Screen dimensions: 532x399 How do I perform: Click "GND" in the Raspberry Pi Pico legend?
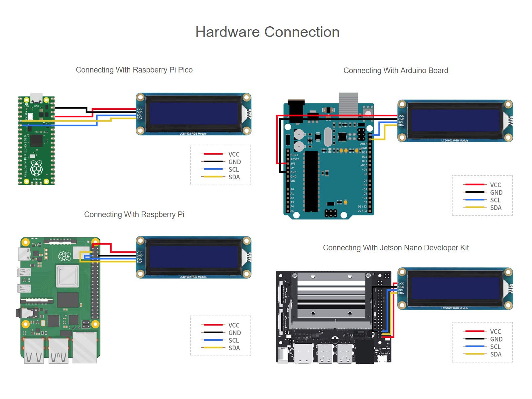click(234, 162)
